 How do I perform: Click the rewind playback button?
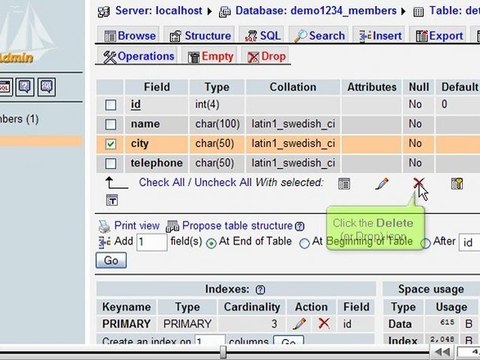coord(443,352)
